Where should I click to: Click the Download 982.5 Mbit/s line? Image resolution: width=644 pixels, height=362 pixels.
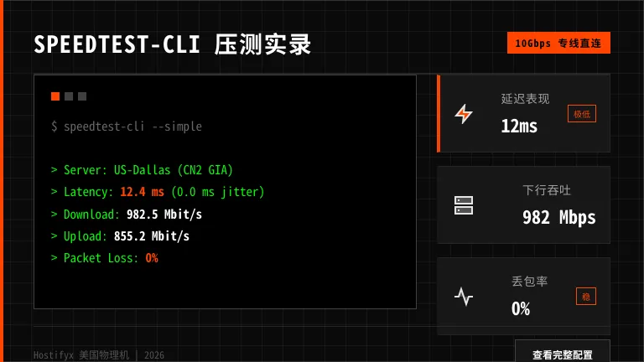(x=127, y=215)
